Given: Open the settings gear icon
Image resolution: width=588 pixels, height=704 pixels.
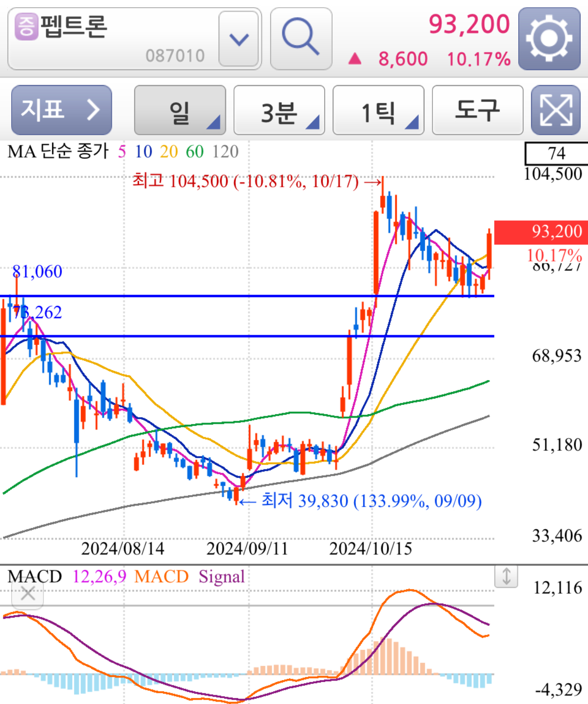Looking at the screenshot, I should click(x=549, y=39).
